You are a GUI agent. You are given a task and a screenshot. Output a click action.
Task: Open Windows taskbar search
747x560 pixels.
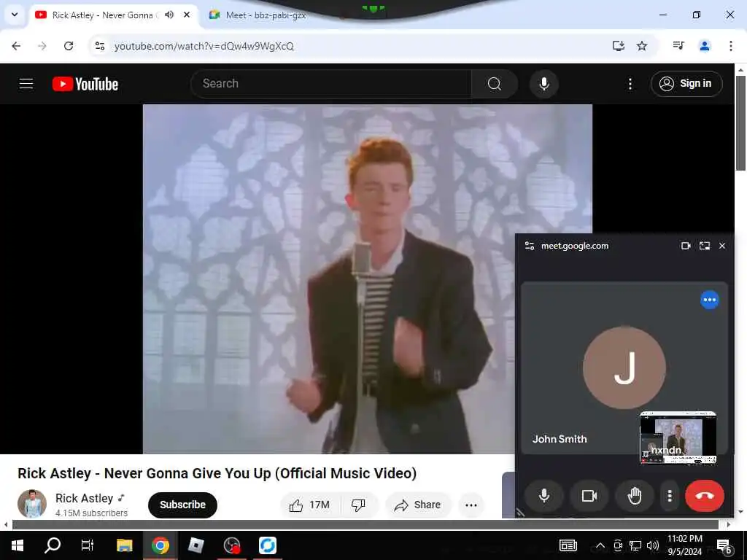(53, 545)
